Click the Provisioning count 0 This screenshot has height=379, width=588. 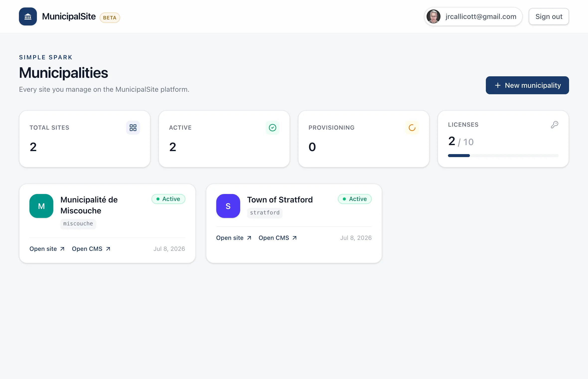pyautogui.click(x=312, y=147)
